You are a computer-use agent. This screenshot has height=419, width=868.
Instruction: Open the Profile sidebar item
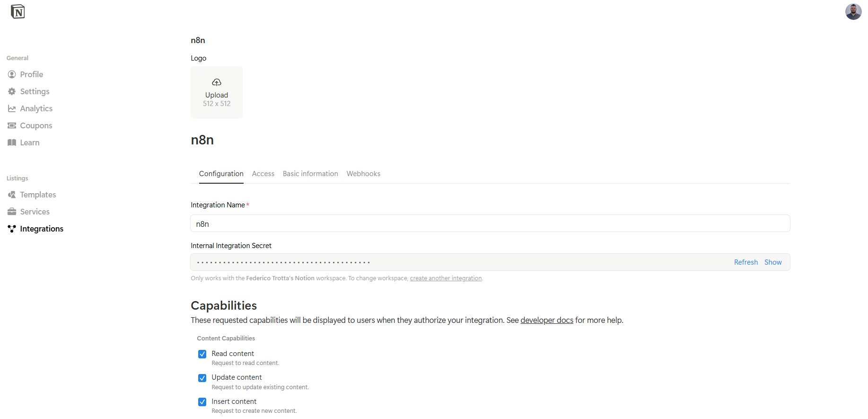click(x=31, y=74)
